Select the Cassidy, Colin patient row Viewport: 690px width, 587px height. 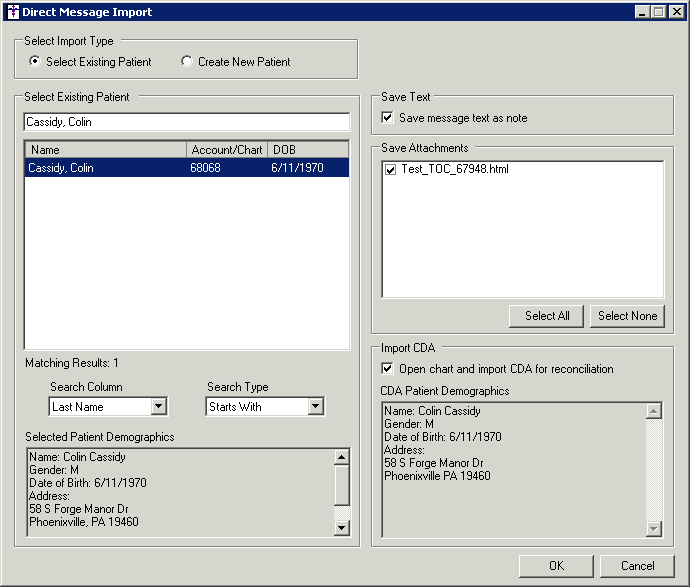pos(187,168)
